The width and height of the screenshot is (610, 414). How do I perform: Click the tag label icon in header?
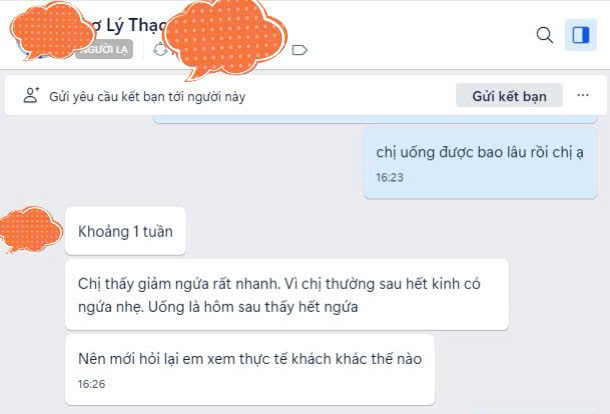[299, 50]
